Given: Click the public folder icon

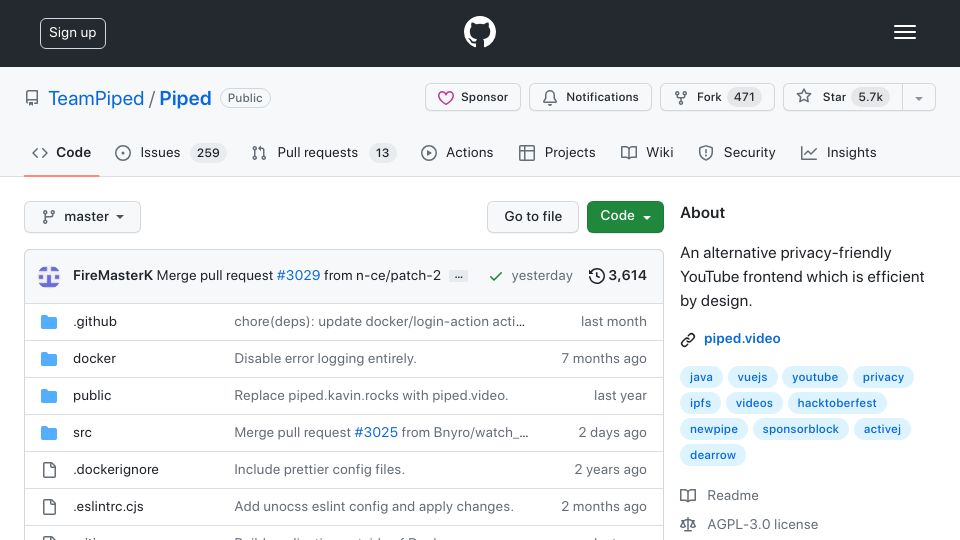Looking at the screenshot, I should coord(49,396).
